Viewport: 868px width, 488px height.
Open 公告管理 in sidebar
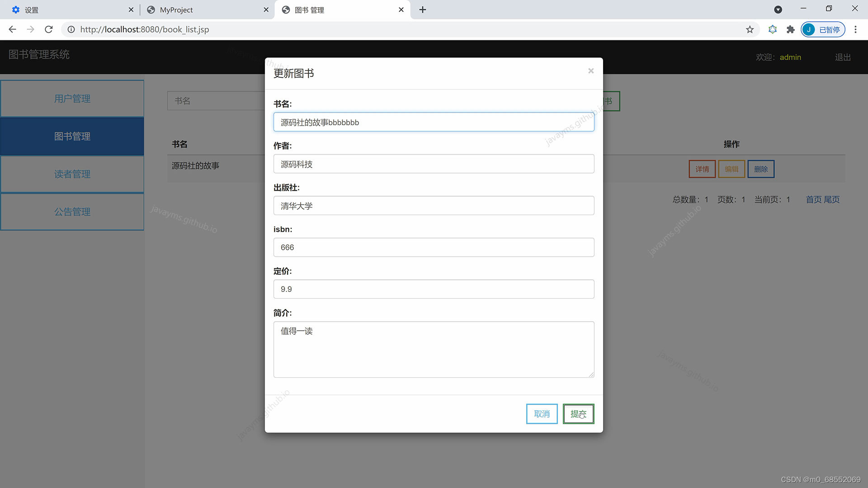[72, 211]
